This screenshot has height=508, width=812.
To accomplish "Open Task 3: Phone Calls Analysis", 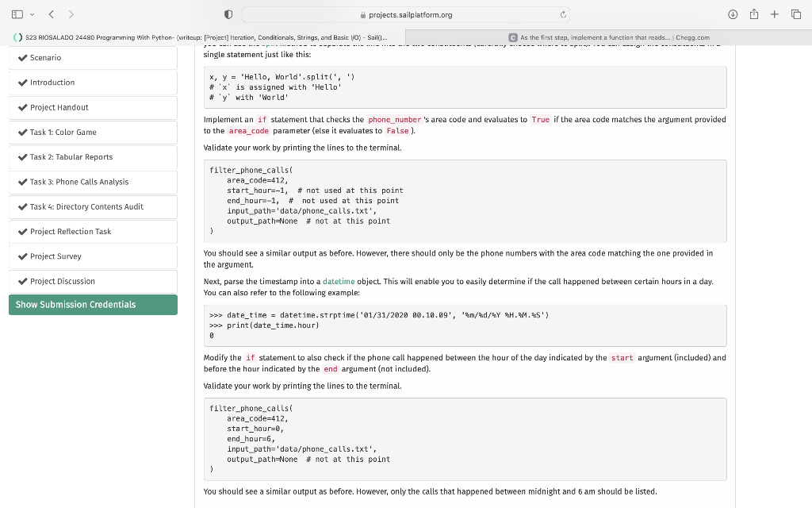I will (x=94, y=182).
